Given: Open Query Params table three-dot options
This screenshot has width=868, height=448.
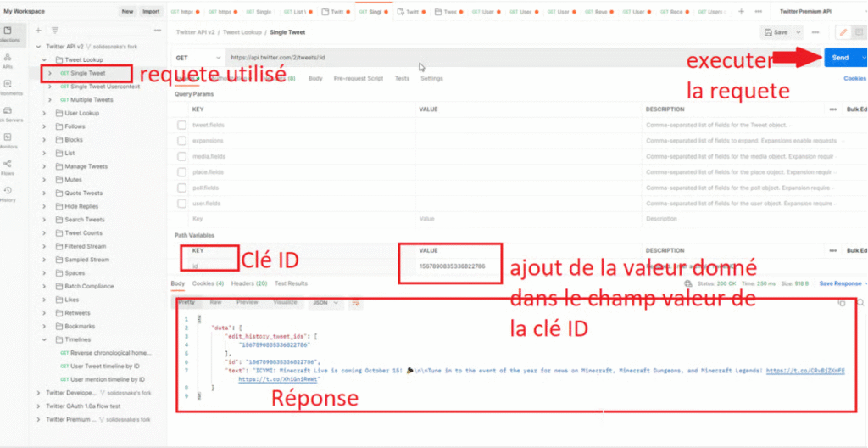Looking at the screenshot, I should point(832,109).
